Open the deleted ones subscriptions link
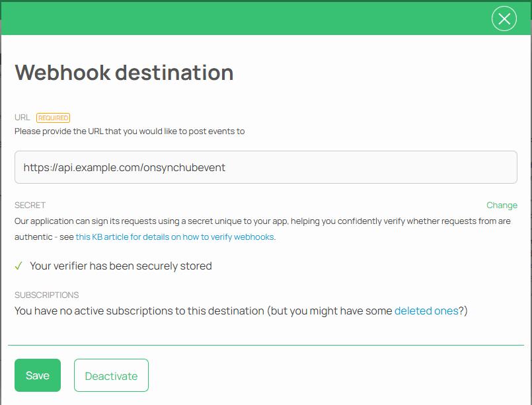 click(x=426, y=311)
